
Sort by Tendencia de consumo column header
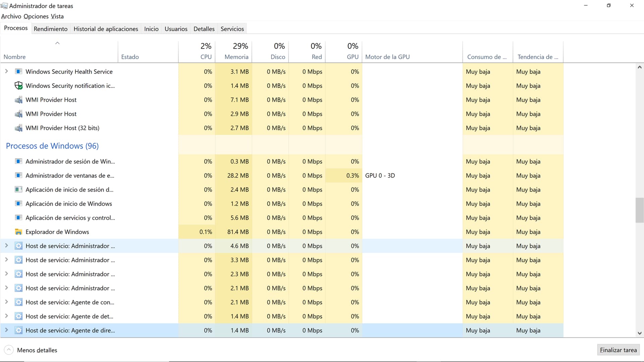coord(538,52)
